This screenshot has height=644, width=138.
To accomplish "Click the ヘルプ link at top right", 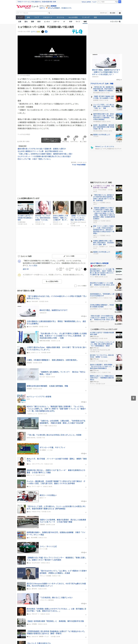I will (x=94, y=2).
